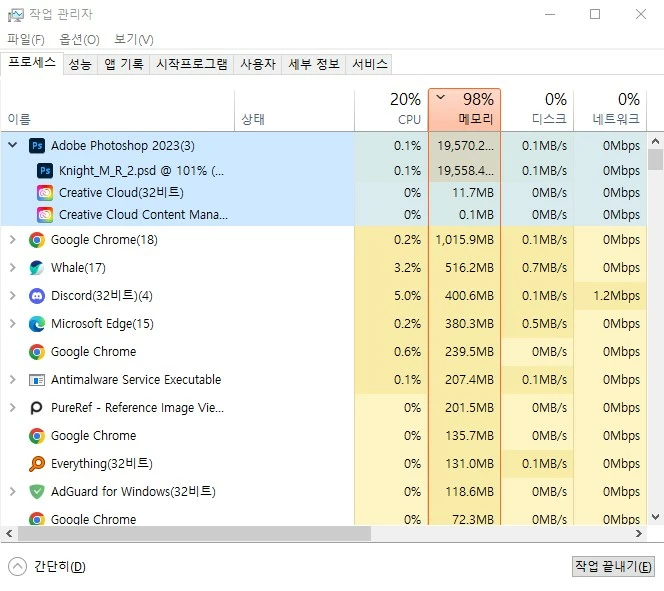Collapse to simple view with 간단히(D)

pos(47,566)
